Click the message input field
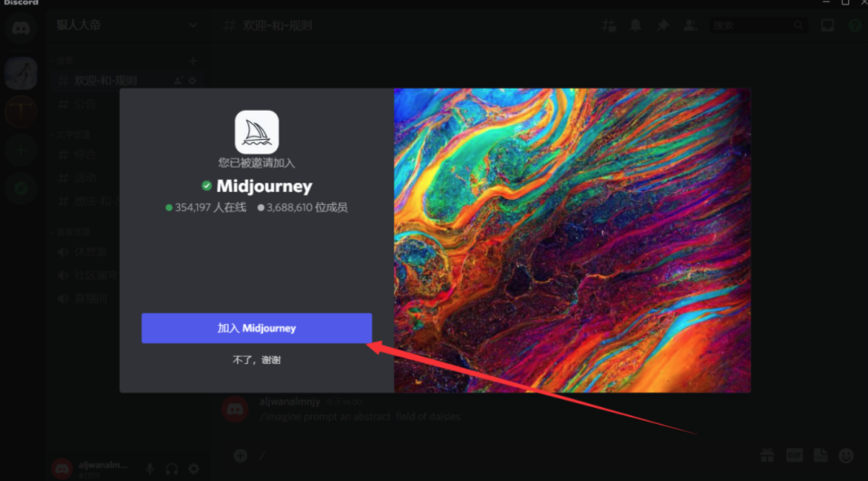 pyautogui.click(x=498, y=455)
